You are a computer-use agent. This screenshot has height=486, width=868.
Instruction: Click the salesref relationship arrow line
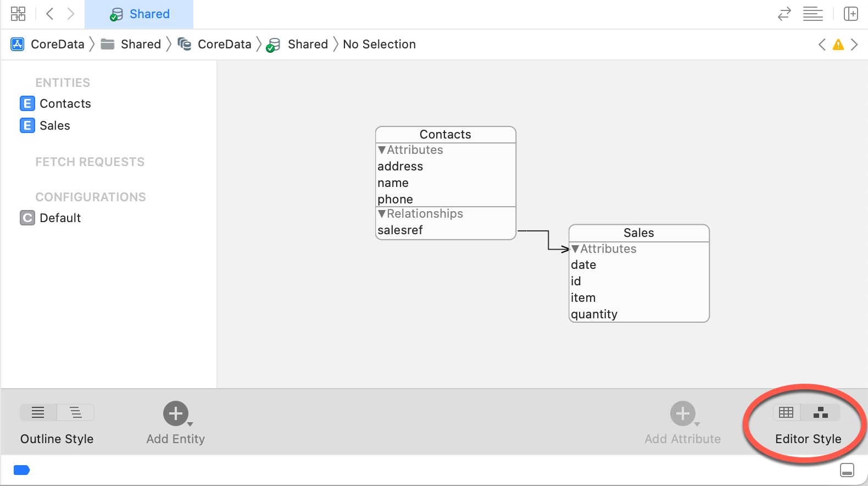point(548,240)
